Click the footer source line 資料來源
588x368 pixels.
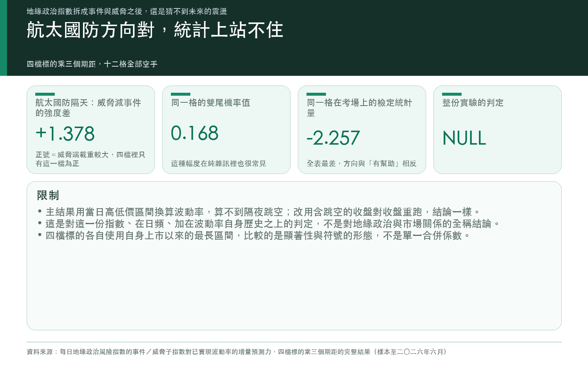(x=237, y=352)
